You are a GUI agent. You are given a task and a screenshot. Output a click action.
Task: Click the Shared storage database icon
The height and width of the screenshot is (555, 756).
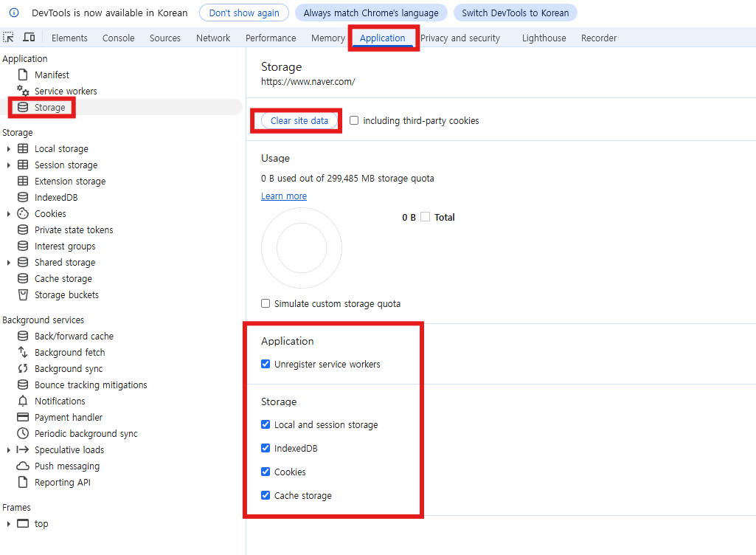point(23,262)
